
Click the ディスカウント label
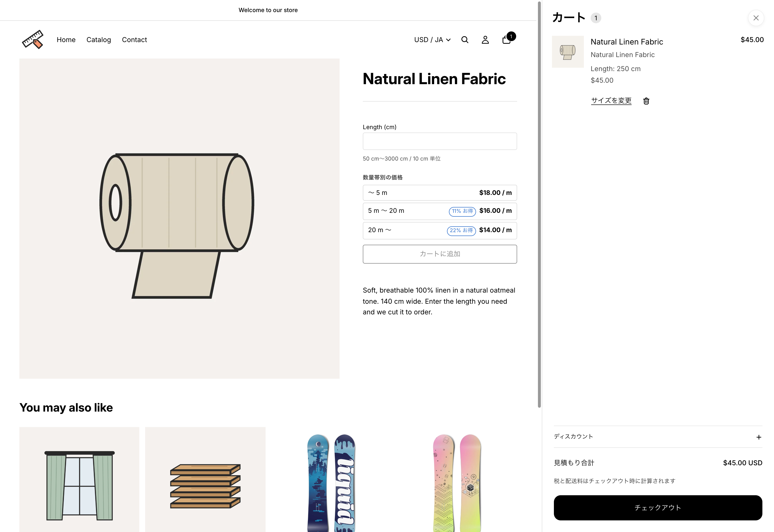pos(573,437)
